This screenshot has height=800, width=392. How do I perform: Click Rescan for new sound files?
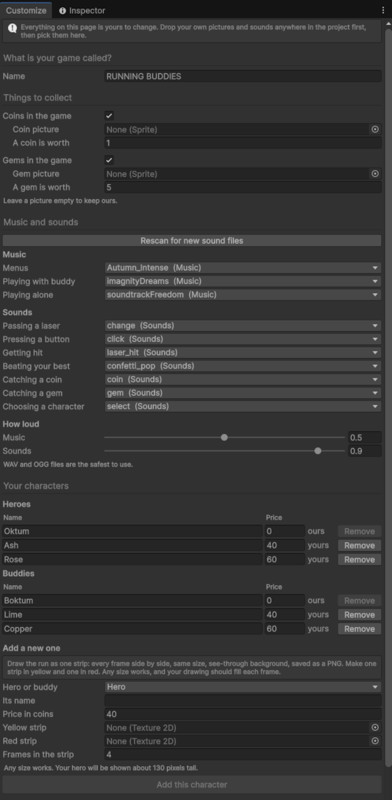[192, 241]
